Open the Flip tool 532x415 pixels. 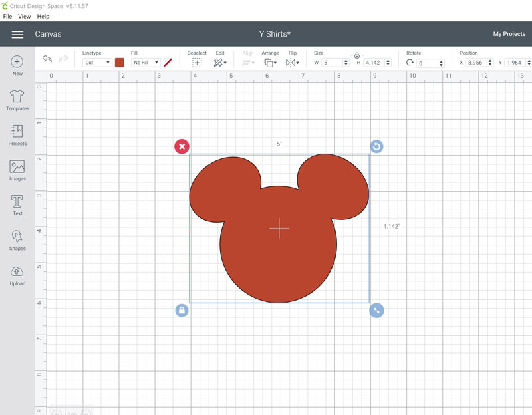[291, 63]
